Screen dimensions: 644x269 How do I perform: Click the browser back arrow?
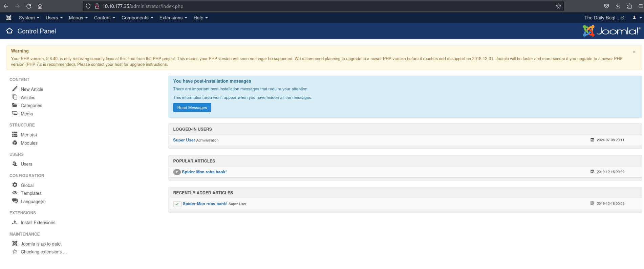tap(6, 6)
